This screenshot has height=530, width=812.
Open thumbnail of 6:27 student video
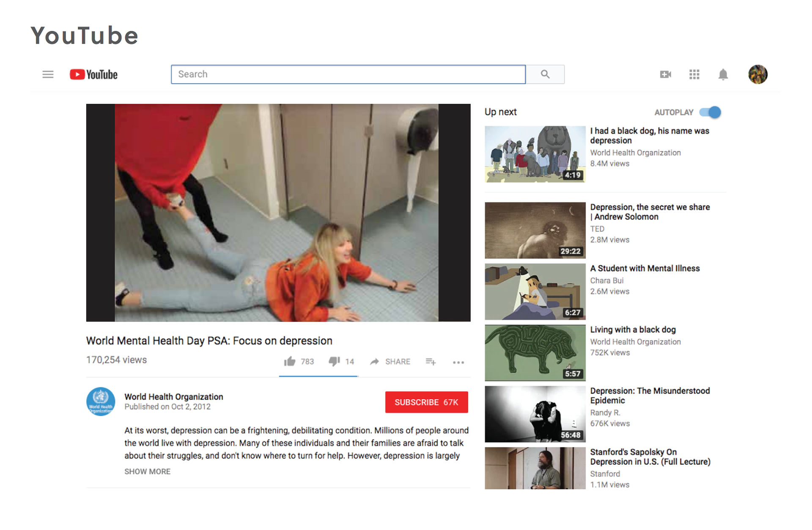click(535, 291)
